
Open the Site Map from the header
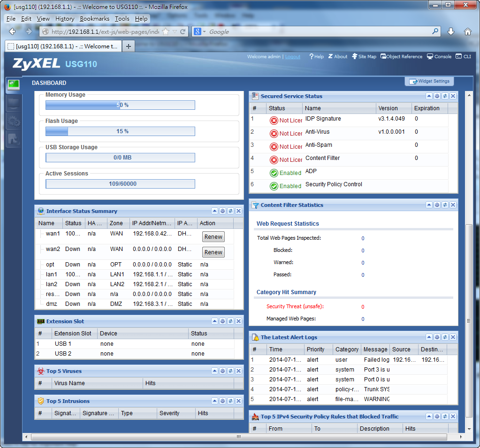[364, 57]
